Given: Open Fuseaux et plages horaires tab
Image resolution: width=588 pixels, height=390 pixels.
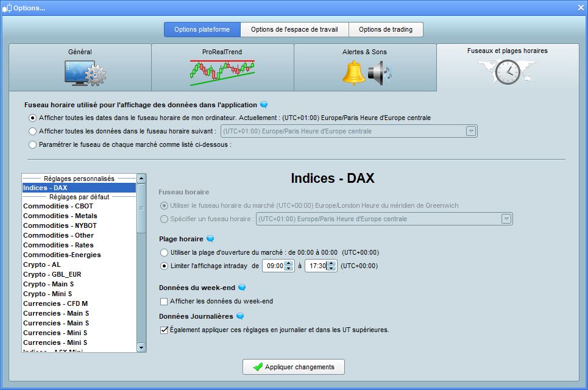Looking at the screenshot, I should click(x=508, y=68).
